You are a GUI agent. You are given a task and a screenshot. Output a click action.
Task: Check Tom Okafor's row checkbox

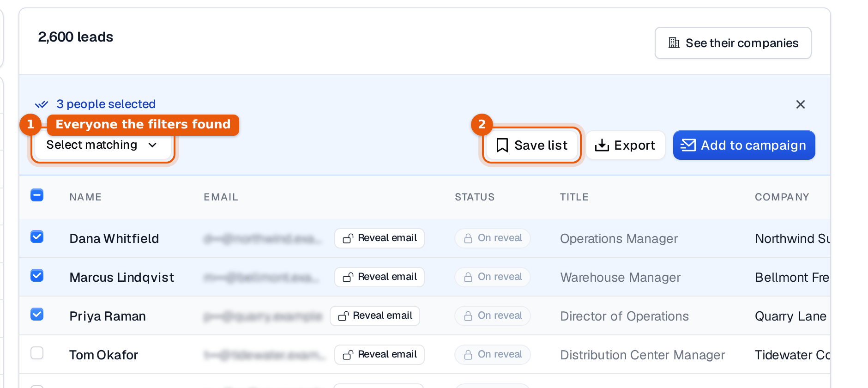37,353
